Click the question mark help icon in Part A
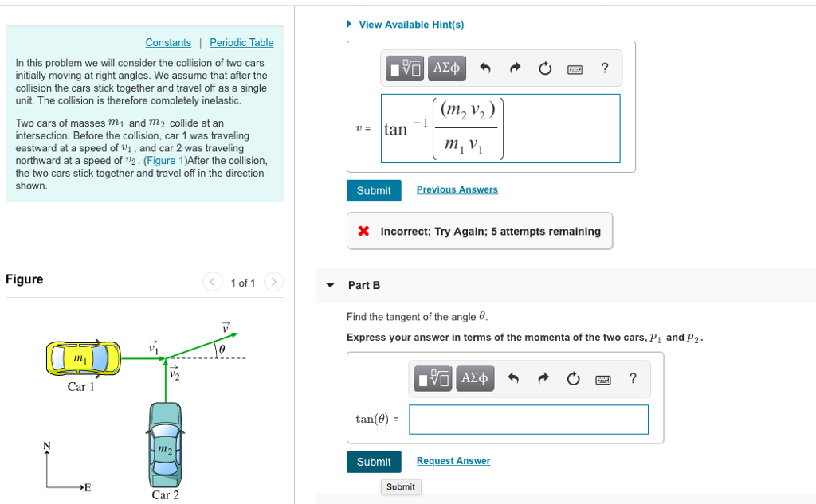 (x=604, y=68)
